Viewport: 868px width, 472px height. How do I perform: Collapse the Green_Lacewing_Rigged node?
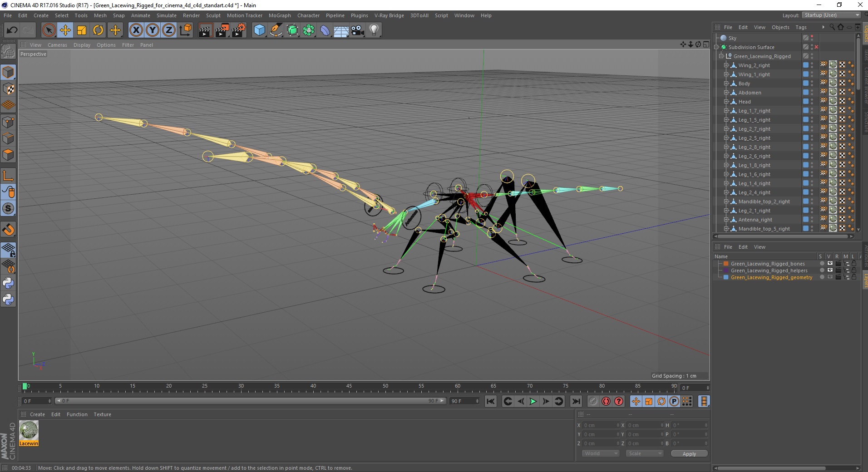(721, 56)
